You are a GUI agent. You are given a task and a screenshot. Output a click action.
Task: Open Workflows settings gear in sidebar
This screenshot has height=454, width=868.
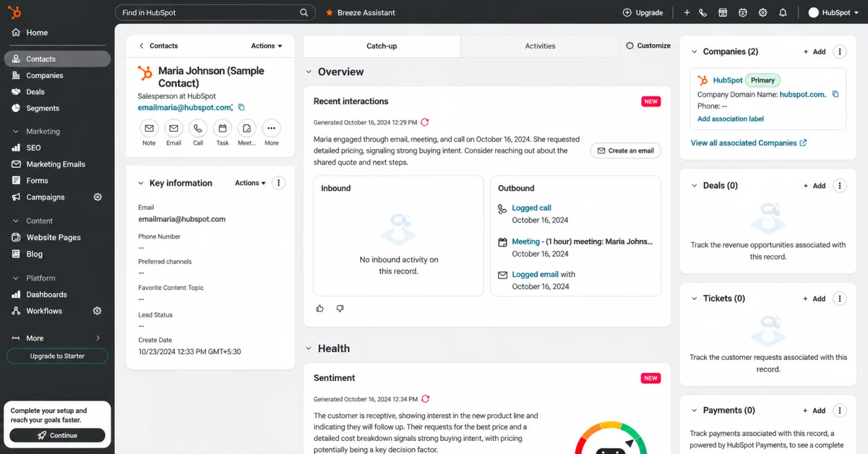coord(97,311)
